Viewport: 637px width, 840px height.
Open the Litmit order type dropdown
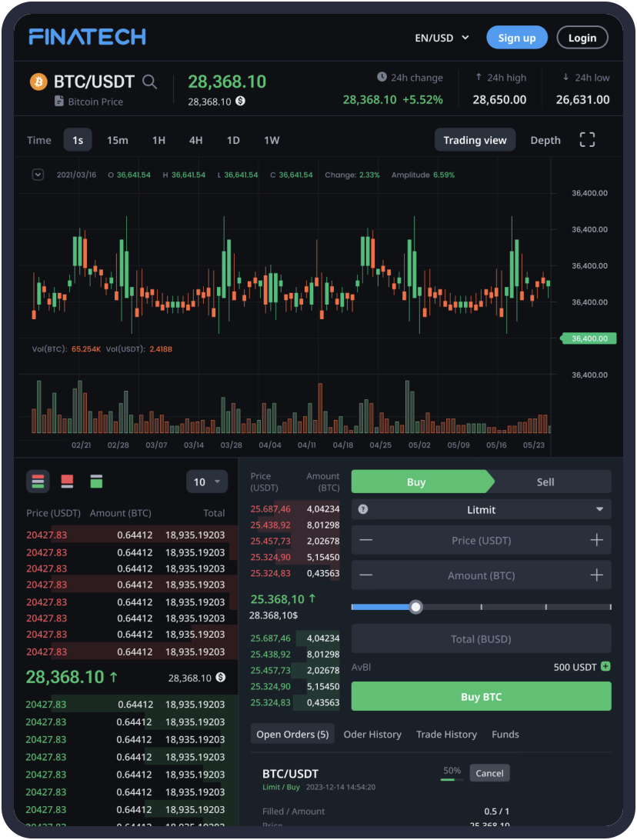[481, 509]
